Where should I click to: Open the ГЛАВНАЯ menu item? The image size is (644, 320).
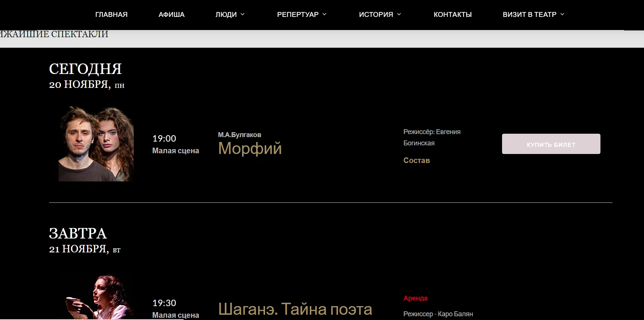coord(111,15)
